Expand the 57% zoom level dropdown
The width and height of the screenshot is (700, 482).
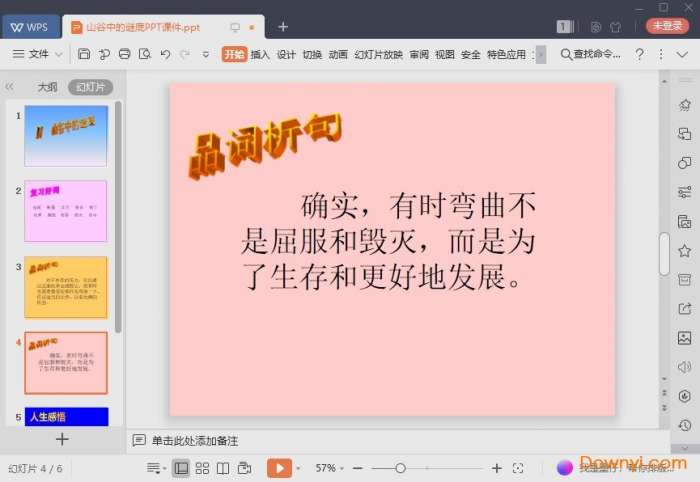pos(331,468)
